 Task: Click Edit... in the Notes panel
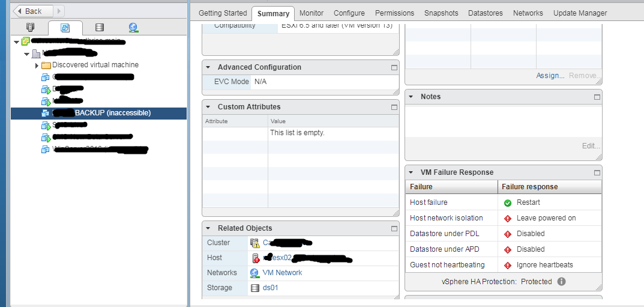pyautogui.click(x=591, y=146)
